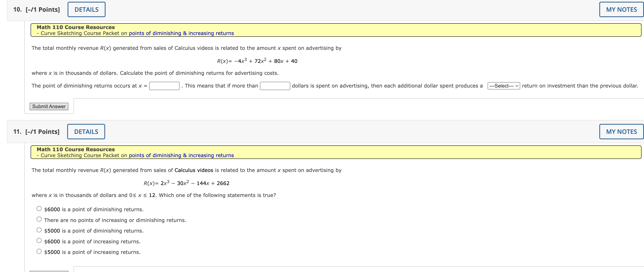This screenshot has height=272, width=644.
Task: Select "$6000 is a point of diminishing returns"
Action: [39, 209]
